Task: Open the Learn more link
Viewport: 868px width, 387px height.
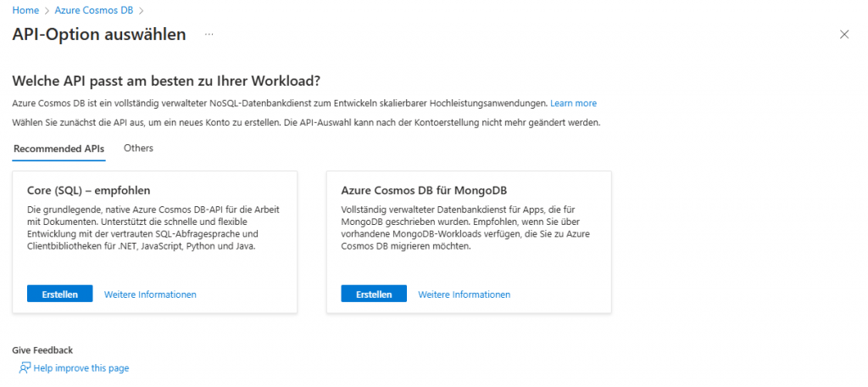Action: tap(574, 104)
